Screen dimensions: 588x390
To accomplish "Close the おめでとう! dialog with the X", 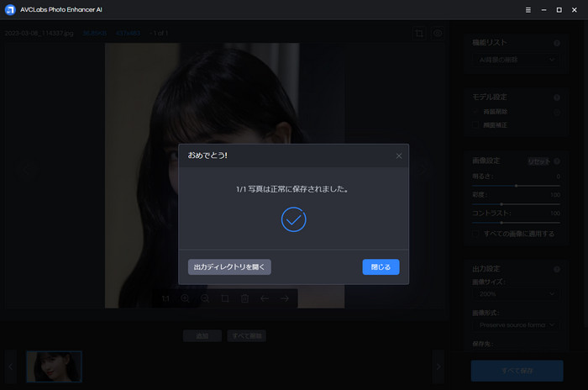I will pos(399,155).
